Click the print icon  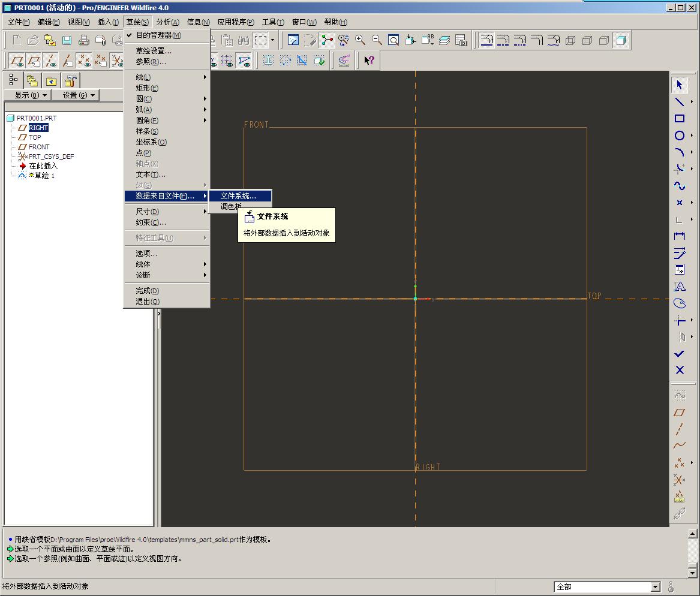pyautogui.click(x=83, y=41)
